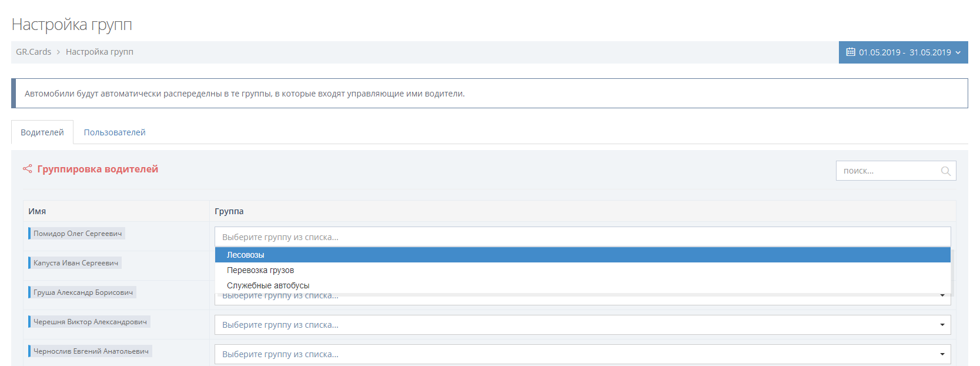The width and height of the screenshot is (980, 366).
Task: Open the GR.Cards breadcrumb link
Action: click(x=34, y=52)
